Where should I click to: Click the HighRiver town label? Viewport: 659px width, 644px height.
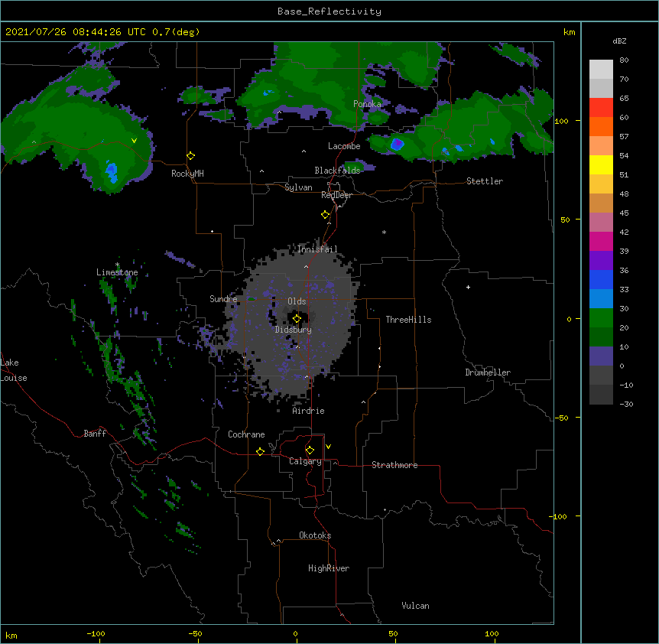pos(329,568)
